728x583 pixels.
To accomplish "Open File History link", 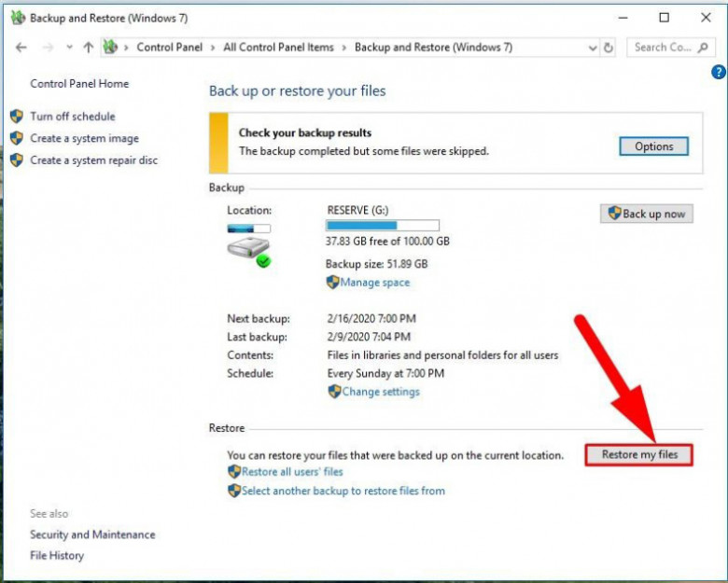I will [x=57, y=556].
